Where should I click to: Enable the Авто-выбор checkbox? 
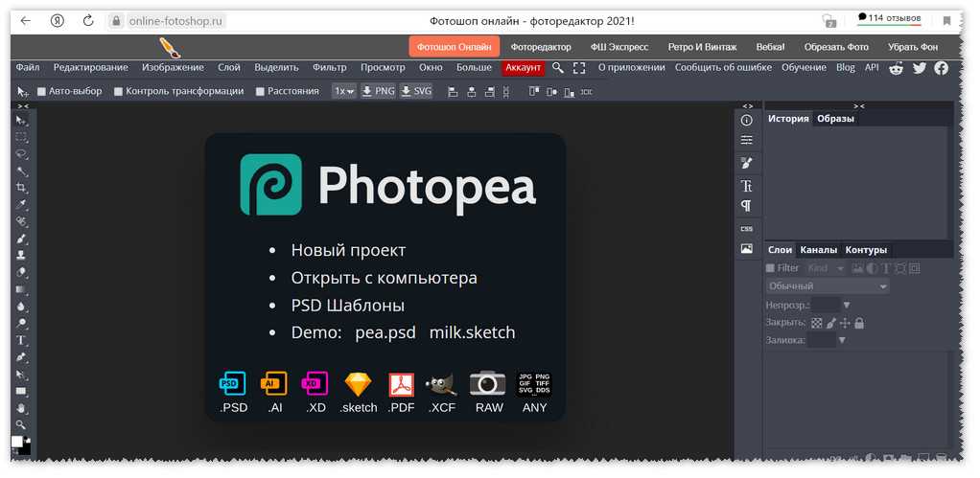pyautogui.click(x=41, y=92)
